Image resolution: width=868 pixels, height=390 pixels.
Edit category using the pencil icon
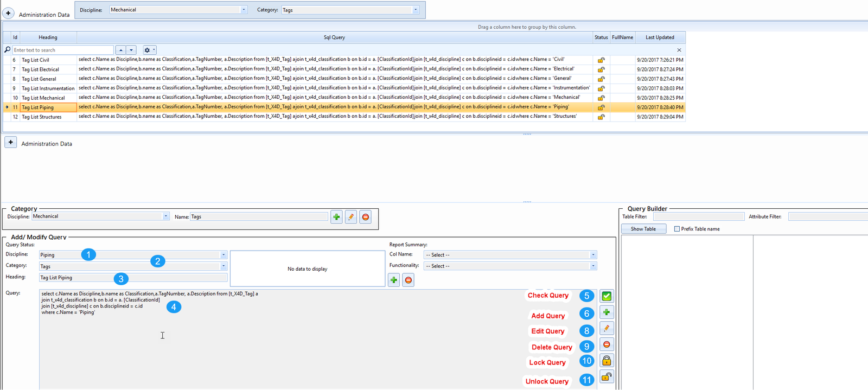[x=351, y=217]
